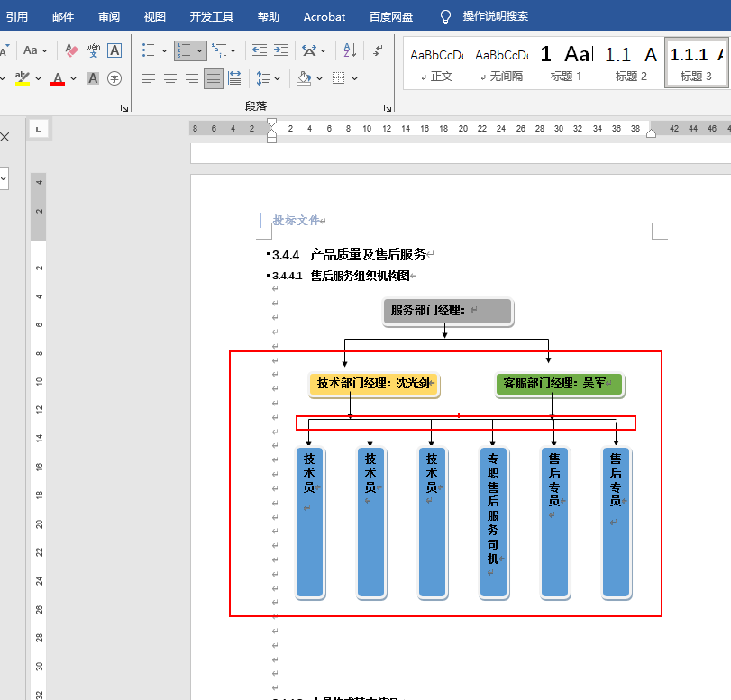Center align text
The height and width of the screenshot is (700, 731).
coord(170,78)
